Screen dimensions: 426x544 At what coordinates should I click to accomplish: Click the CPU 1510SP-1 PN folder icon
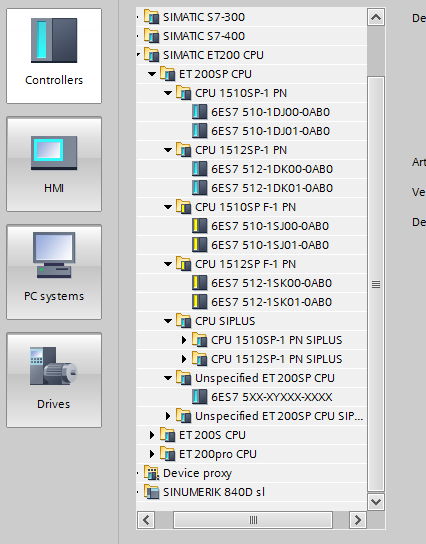pyautogui.click(x=184, y=93)
